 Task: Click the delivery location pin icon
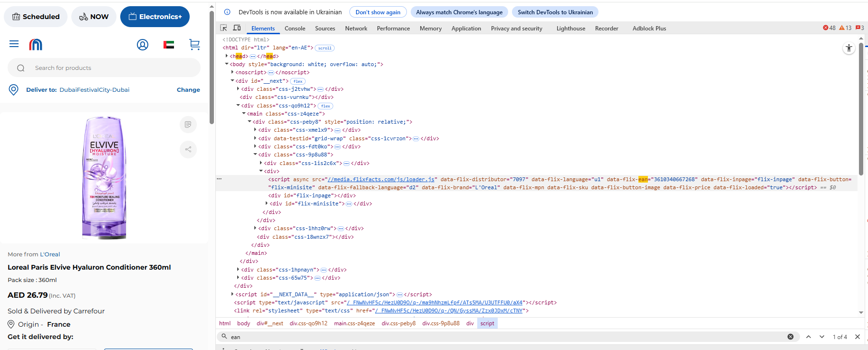click(x=14, y=90)
